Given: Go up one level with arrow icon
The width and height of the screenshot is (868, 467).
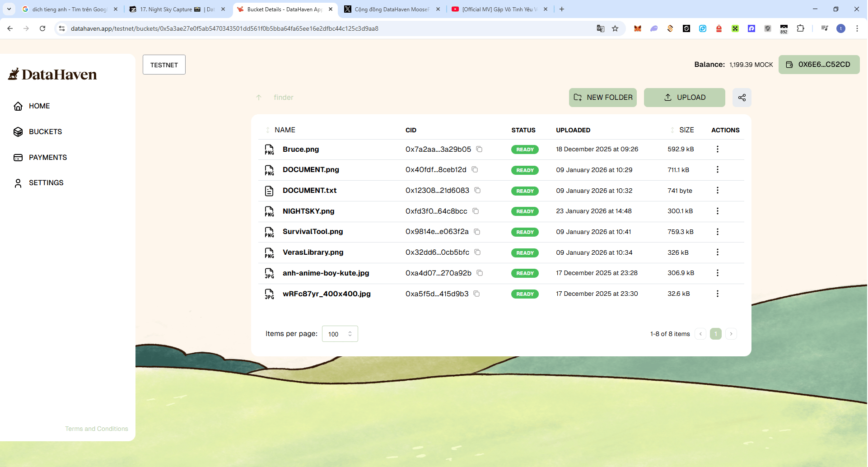Looking at the screenshot, I should tap(259, 98).
